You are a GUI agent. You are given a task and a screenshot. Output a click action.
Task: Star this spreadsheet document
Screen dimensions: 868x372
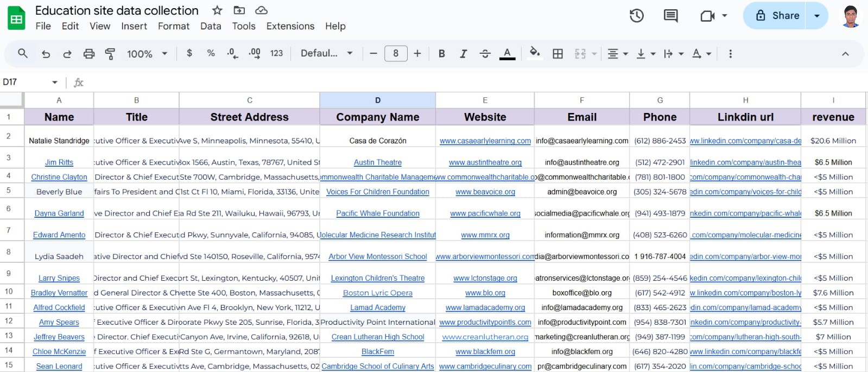click(x=217, y=10)
